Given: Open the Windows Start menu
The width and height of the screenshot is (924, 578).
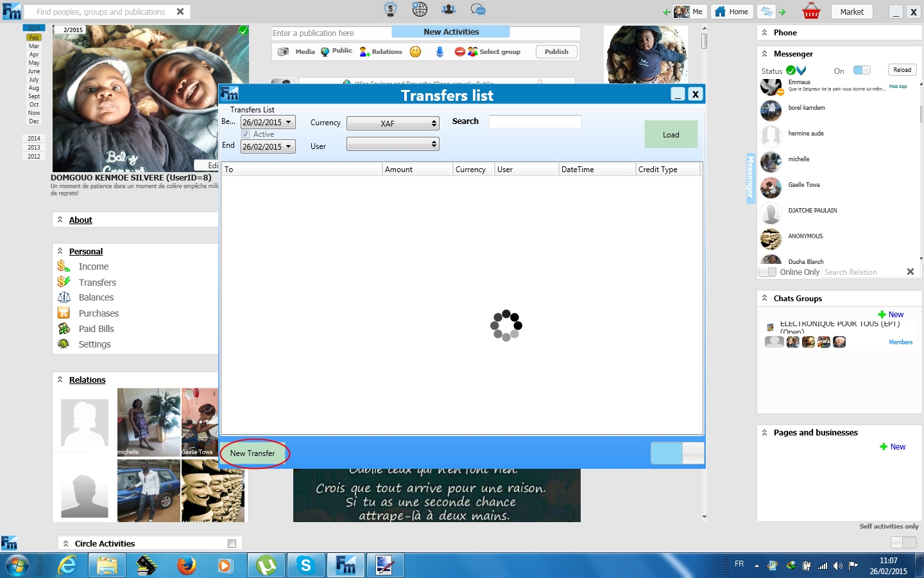Looking at the screenshot, I should (17, 566).
